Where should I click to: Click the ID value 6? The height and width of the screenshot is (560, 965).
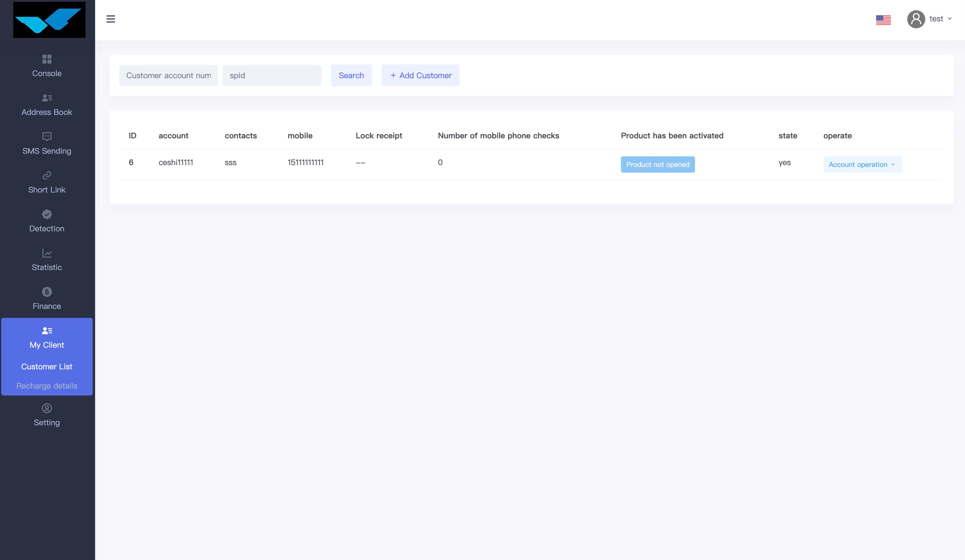131,162
